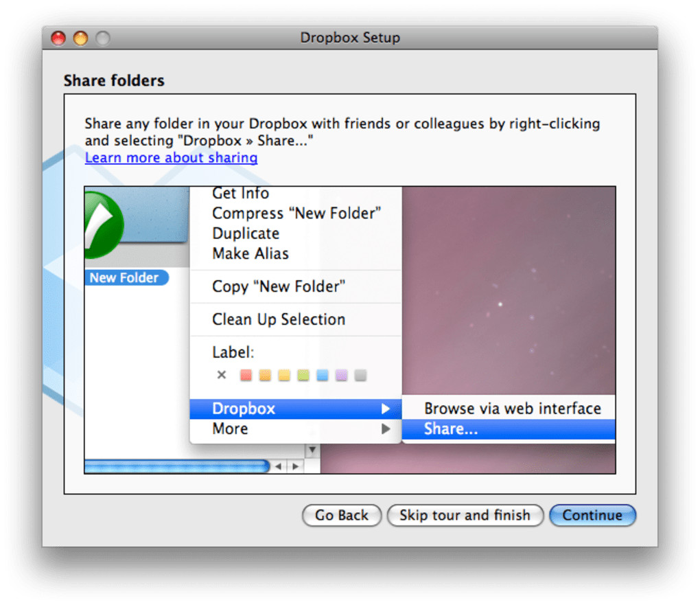Image resolution: width=700 pixels, height=605 pixels.
Task: Click the green checkmark sync badge
Action: pos(104,225)
